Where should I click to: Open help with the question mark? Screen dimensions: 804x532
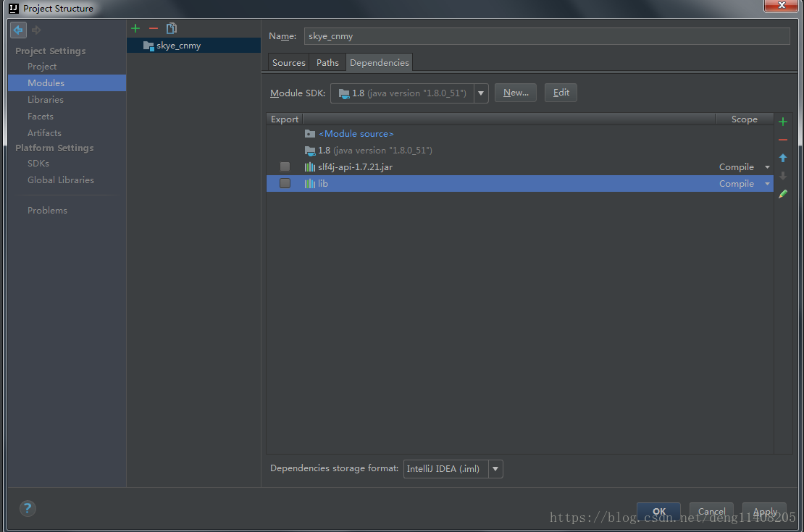point(28,508)
